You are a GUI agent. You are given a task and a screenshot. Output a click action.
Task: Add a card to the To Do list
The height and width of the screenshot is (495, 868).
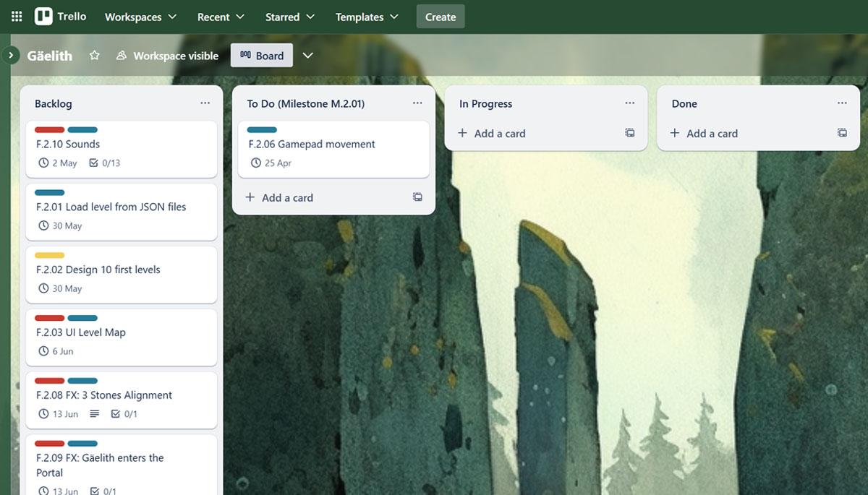pos(279,197)
